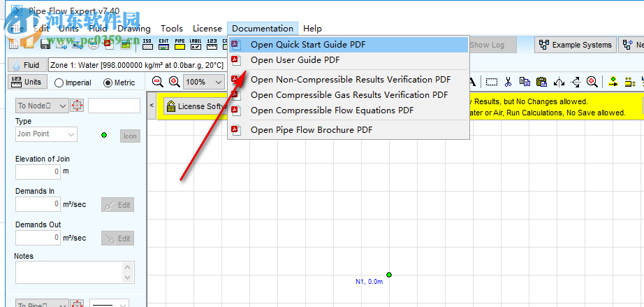This screenshot has width=644, height=307.
Task: Click the Open file folder icon
Action: [x=29, y=44]
